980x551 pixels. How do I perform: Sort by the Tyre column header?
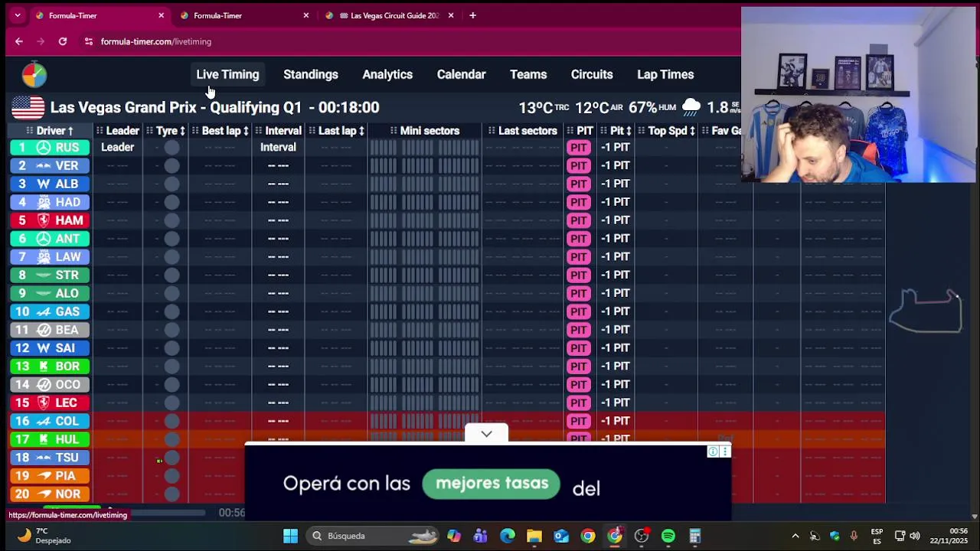click(166, 131)
